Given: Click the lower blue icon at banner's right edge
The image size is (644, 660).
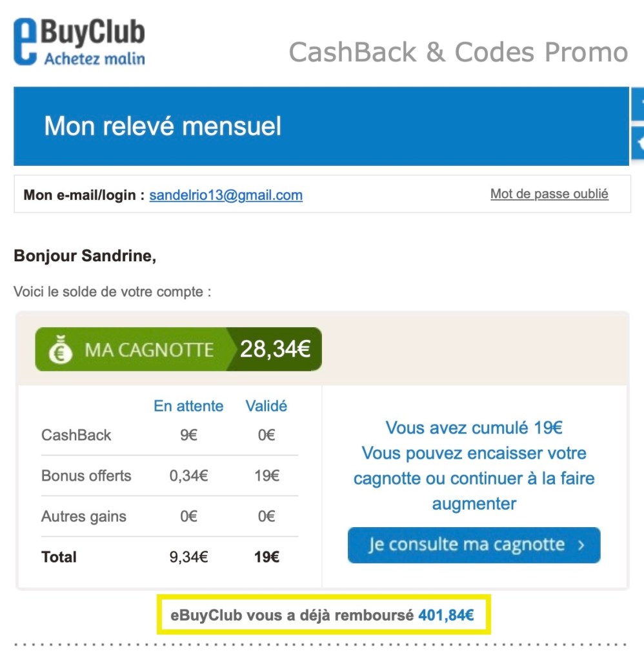Looking at the screenshot, I should coord(638,143).
